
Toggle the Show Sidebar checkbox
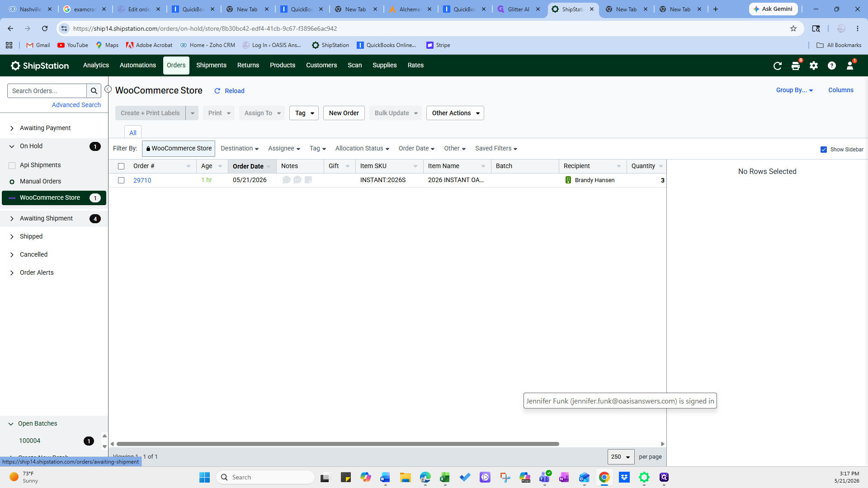[824, 150]
